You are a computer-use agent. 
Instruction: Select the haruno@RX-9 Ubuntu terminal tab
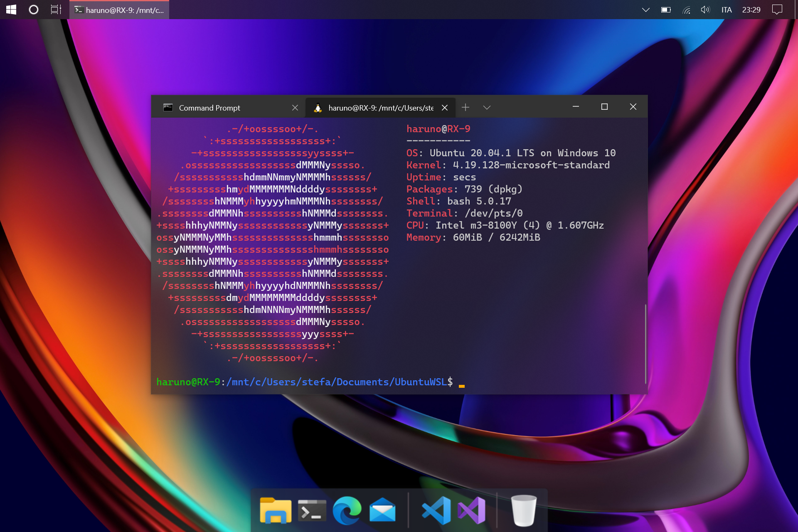click(x=380, y=108)
